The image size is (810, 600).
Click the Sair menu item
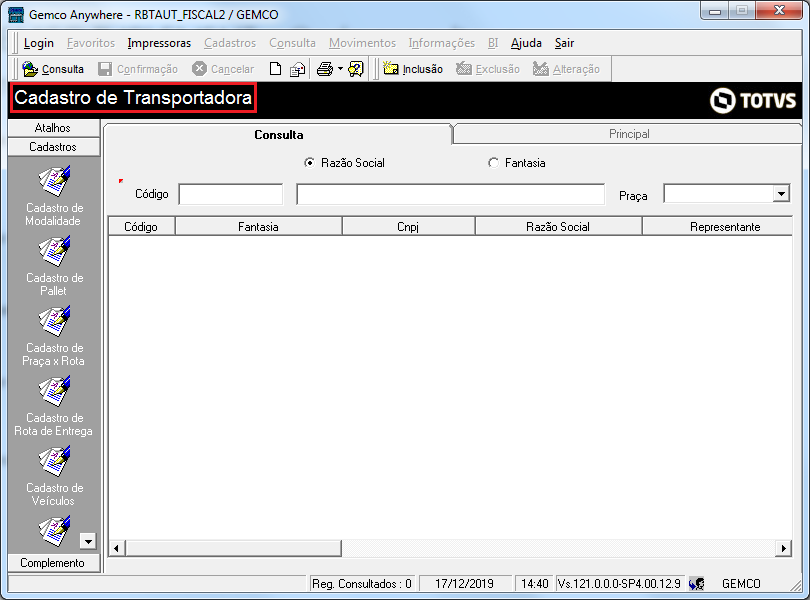pos(564,43)
